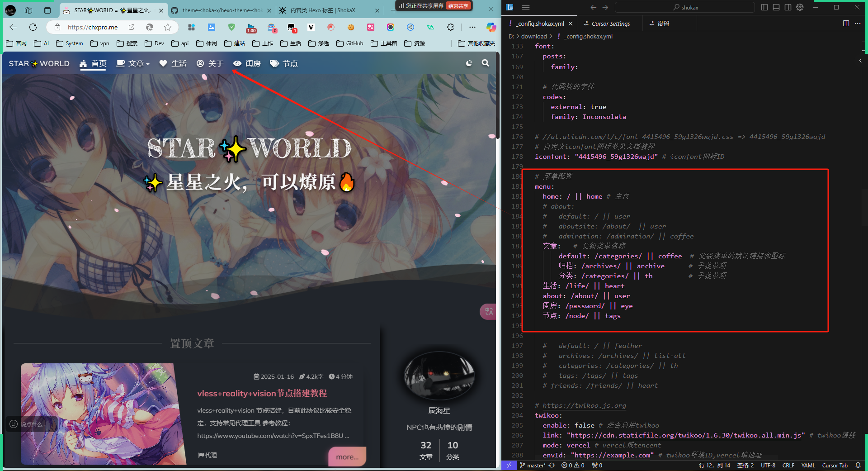Click the 32 文章 count link
Screen dimensions: 868x471
point(426,451)
